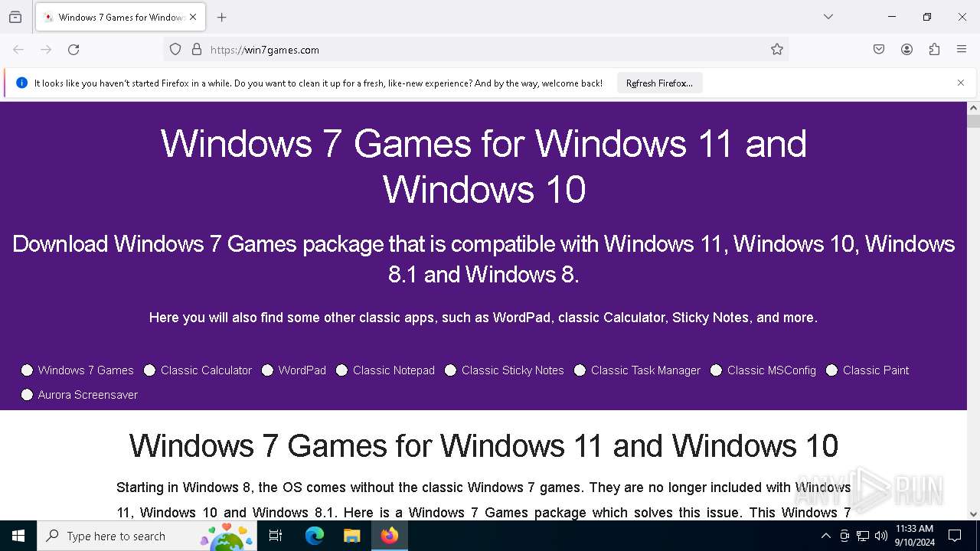Open the Firefox View recent browsing icon
This screenshot has width=980, height=551.
[15, 17]
